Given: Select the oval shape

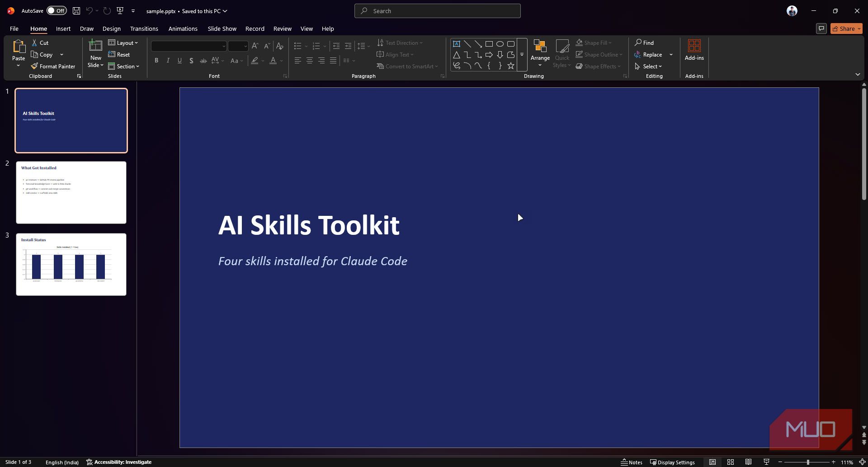Looking at the screenshot, I should pyautogui.click(x=500, y=44).
